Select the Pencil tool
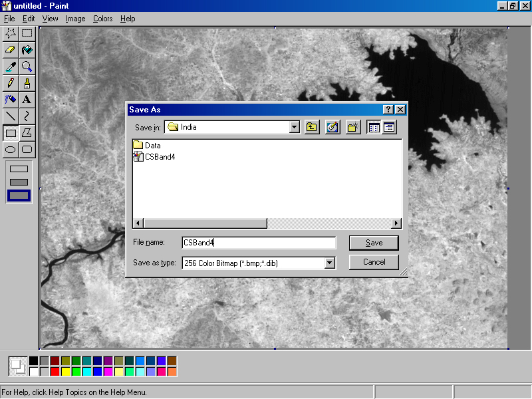This screenshot has height=399, width=532. [11, 82]
